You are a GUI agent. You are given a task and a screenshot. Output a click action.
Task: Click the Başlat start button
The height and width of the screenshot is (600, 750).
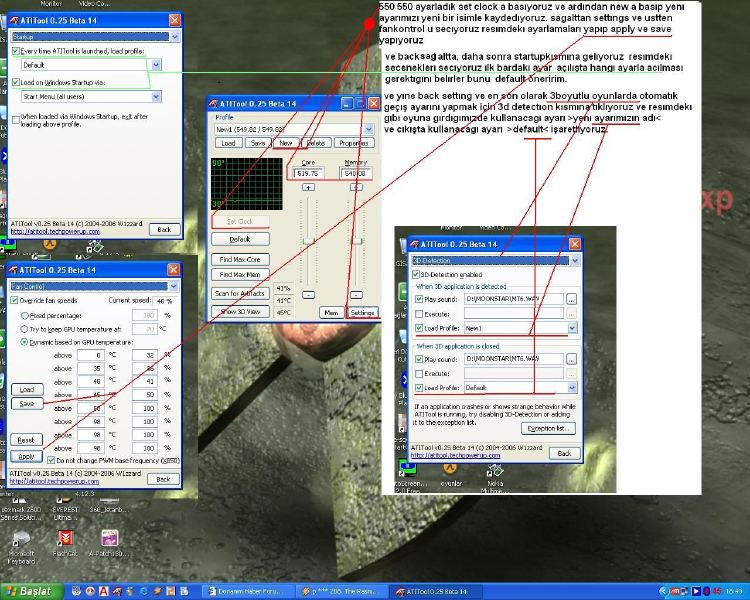coord(32,591)
